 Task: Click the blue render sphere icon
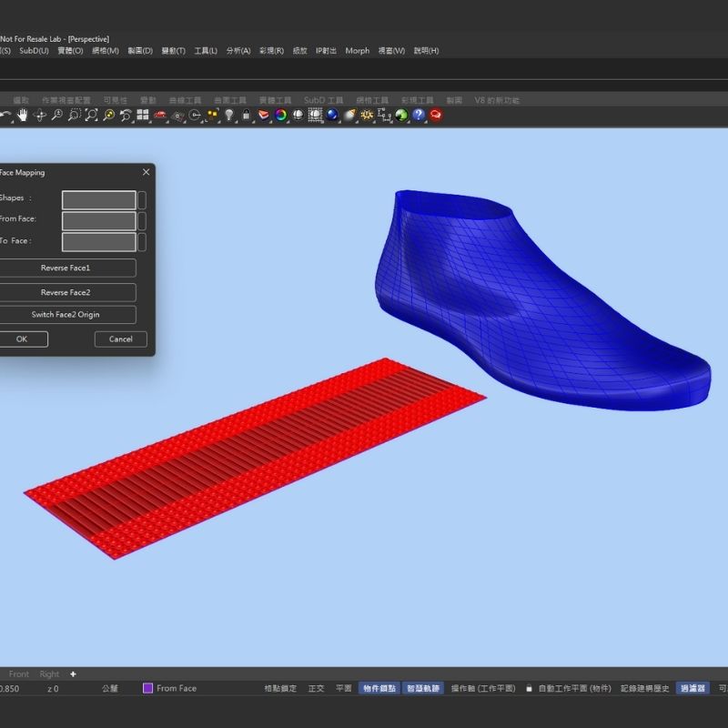point(332,115)
